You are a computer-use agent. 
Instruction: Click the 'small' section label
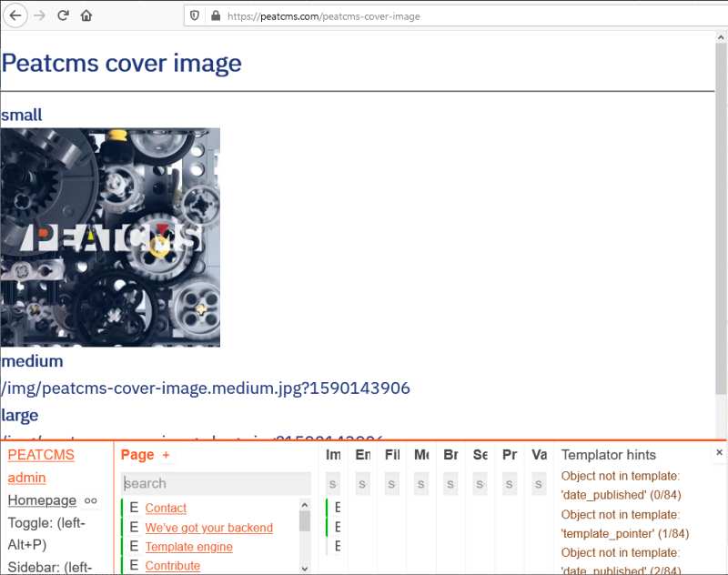coord(21,115)
